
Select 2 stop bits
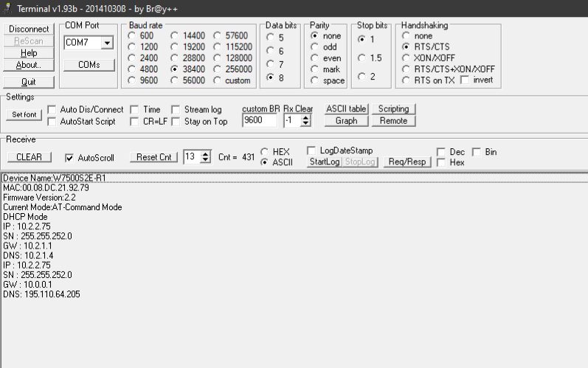pos(362,77)
